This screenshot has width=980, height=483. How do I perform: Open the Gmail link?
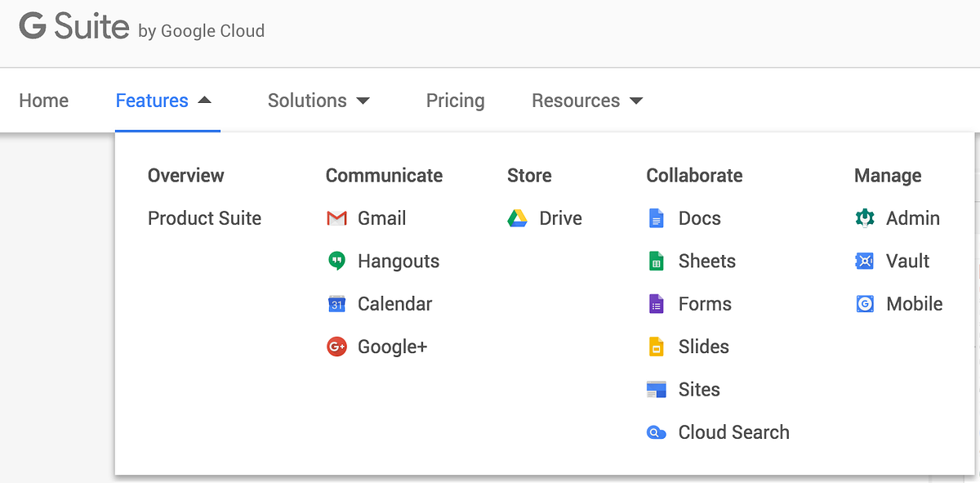(x=381, y=218)
